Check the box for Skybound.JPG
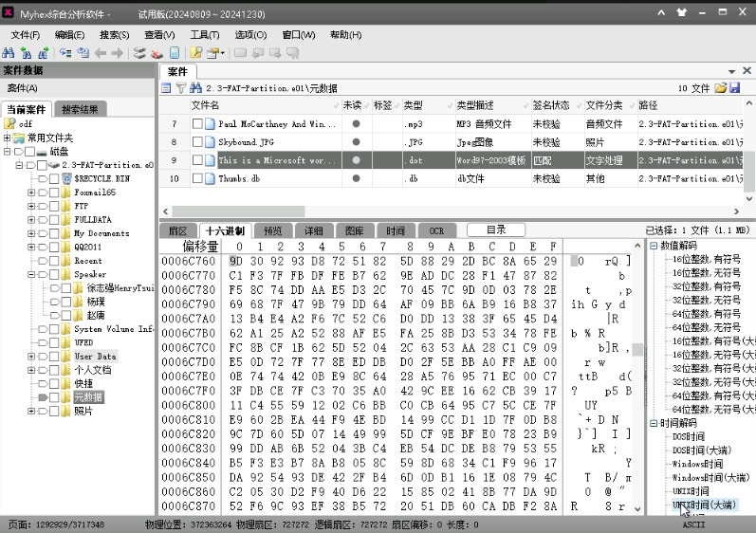This screenshot has height=533, width=756. 197,142
